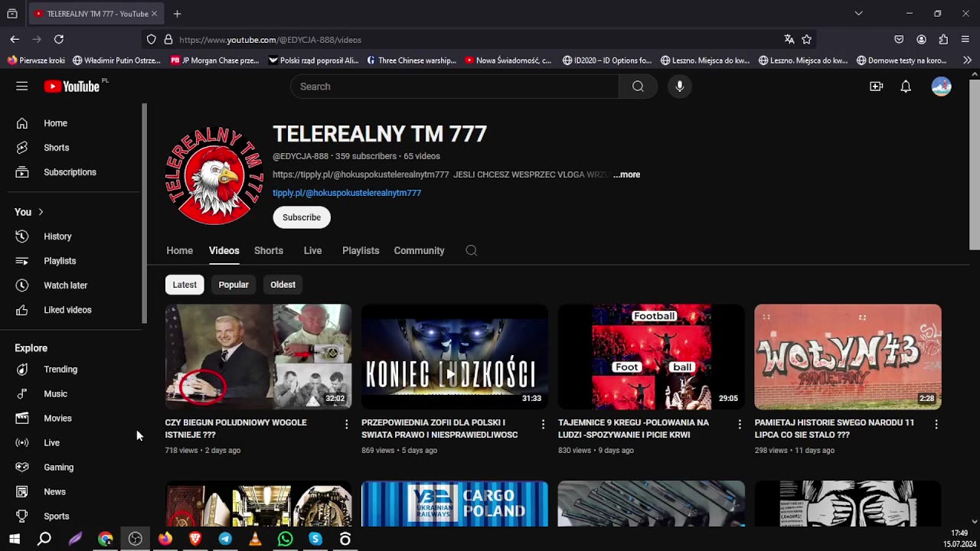The image size is (980, 551).
Task: Open the YouTube hamburger guide menu
Action: [21, 86]
